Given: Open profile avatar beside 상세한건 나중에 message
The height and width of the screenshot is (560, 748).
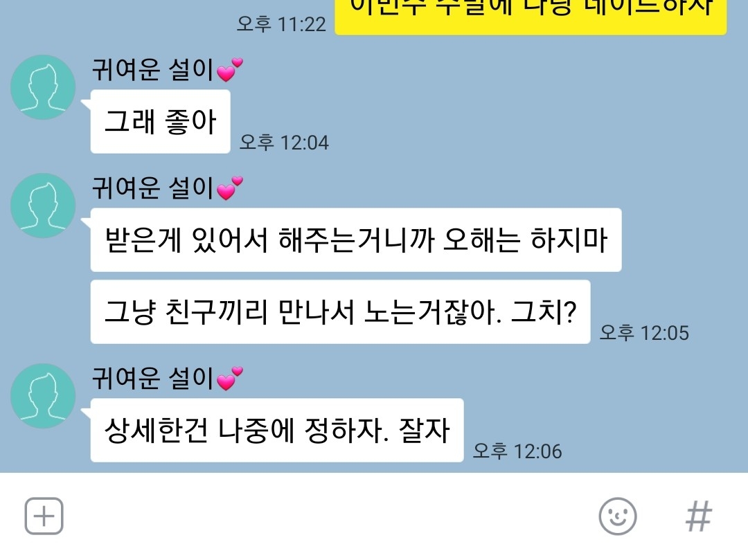Looking at the screenshot, I should (43, 395).
